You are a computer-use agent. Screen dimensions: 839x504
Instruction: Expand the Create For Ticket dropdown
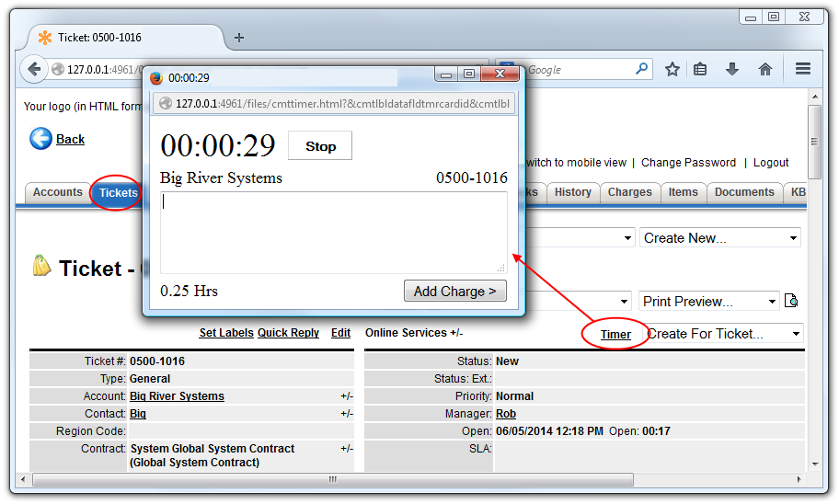click(723, 334)
